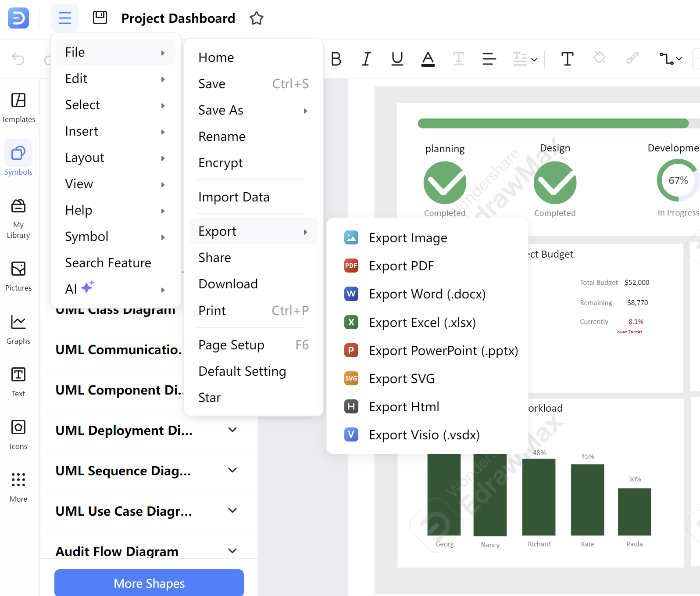Open the Insert submenu
Screen dimensions: 700x596
[116, 131]
